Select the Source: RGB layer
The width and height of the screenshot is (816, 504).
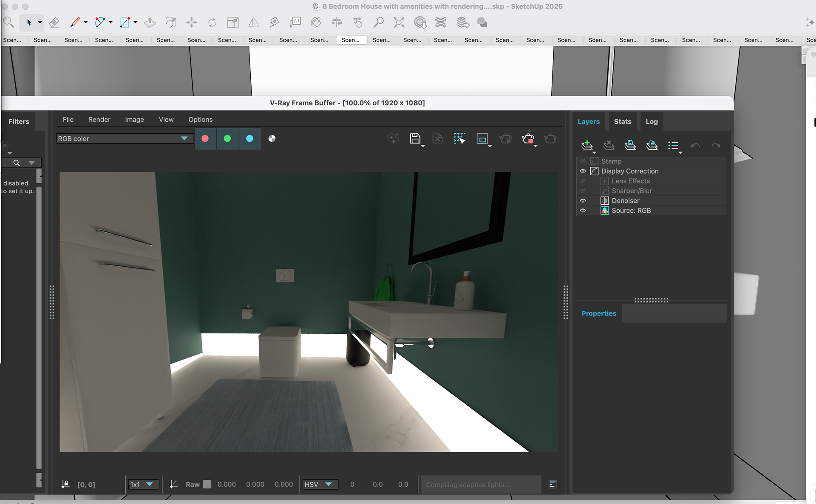(631, 211)
